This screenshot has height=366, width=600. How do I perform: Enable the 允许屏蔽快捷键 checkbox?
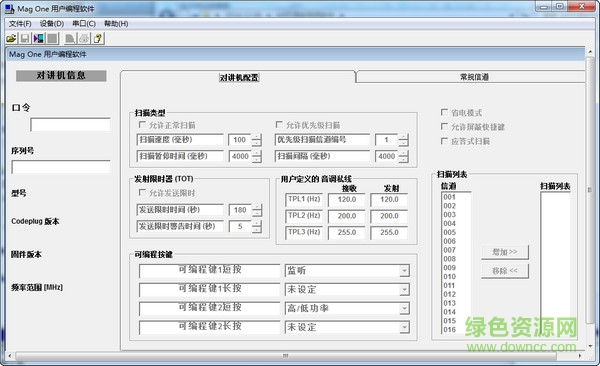click(x=444, y=126)
